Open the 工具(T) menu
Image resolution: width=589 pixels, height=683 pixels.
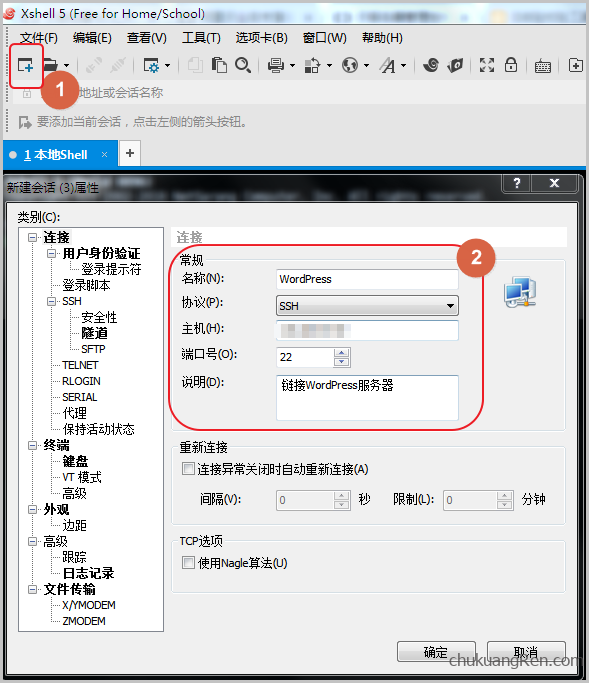pyautogui.click(x=201, y=38)
